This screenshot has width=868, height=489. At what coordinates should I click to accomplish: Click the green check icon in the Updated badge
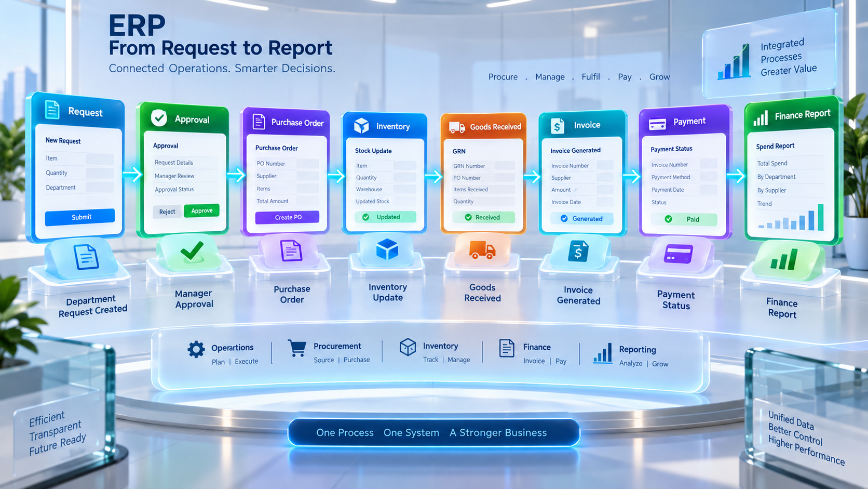pos(365,217)
